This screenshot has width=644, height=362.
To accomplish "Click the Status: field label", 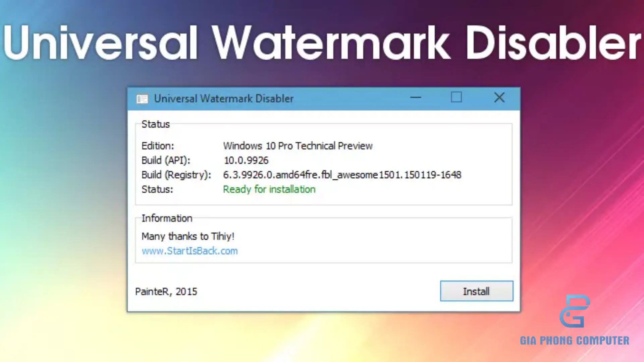I will click(157, 189).
